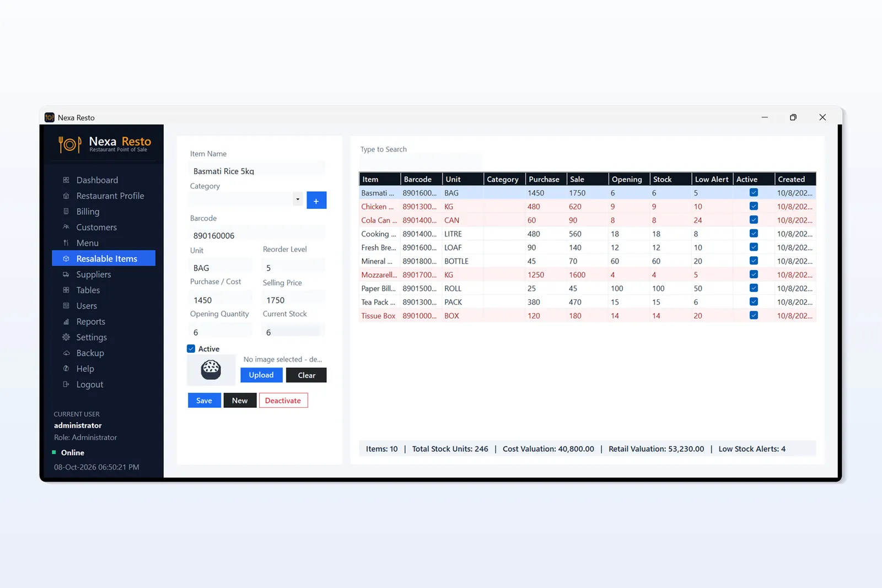Image resolution: width=882 pixels, height=588 pixels.
Task: Sort by the Purchase column header
Action: pyautogui.click(x=546, y=179)
